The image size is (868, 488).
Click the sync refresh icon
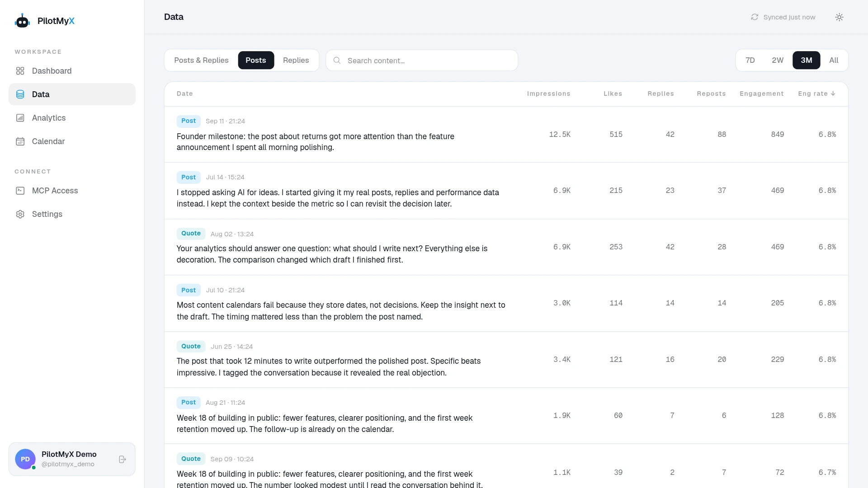pos(755,17)
